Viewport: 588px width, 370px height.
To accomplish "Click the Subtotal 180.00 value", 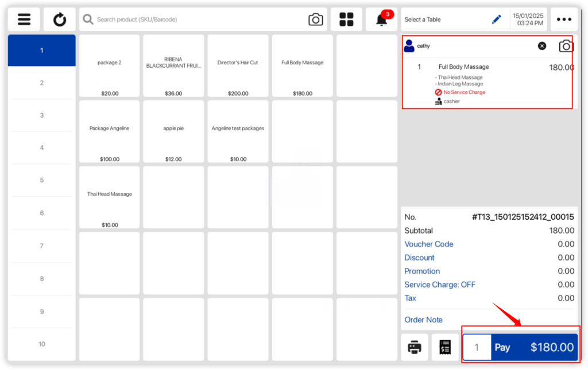I will point(562,231).
